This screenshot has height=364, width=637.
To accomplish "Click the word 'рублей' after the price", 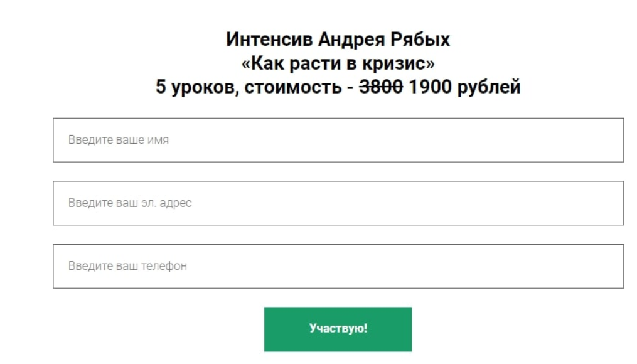I will [489, 87].
